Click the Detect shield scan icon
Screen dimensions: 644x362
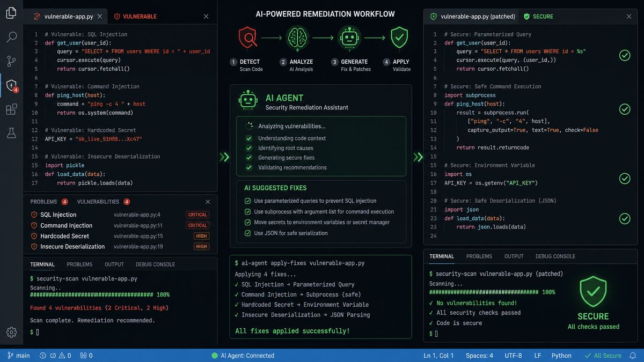[248, 38]
